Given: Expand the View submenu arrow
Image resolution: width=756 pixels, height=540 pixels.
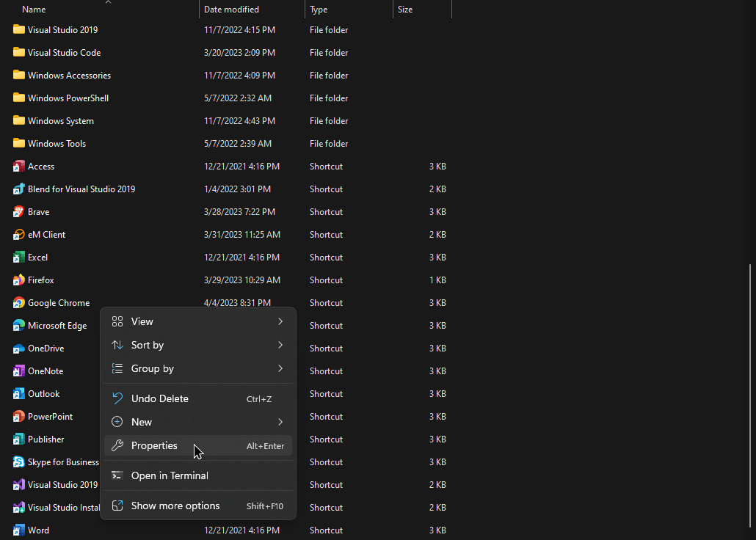Looking at the screenshot, I should pos(280,321).
